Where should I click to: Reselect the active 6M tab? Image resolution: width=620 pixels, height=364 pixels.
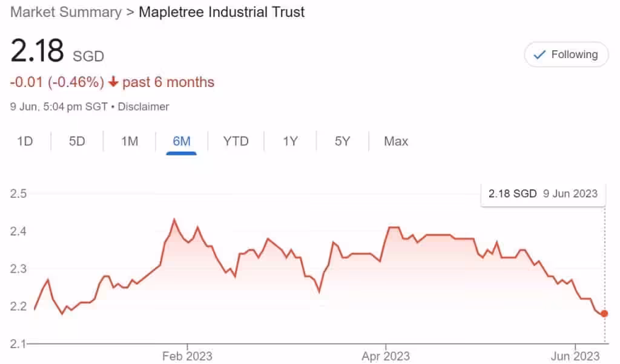[x=182, y=141]
